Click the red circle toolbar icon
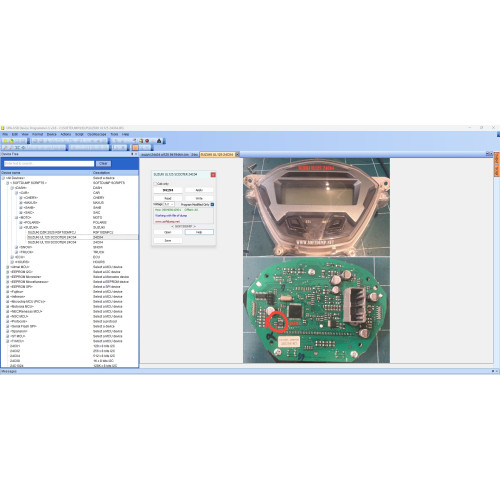The image size is (500, 500). pyautogui.click(x=147, y=141)
